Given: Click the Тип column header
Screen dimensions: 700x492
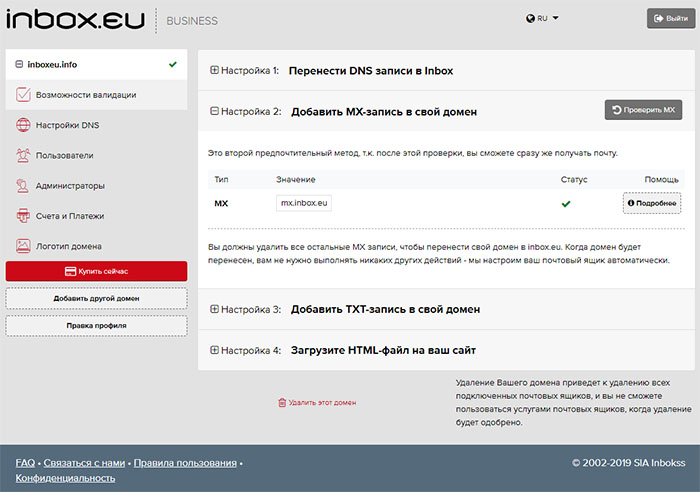Looking at the screenshot, I should 221,179.
